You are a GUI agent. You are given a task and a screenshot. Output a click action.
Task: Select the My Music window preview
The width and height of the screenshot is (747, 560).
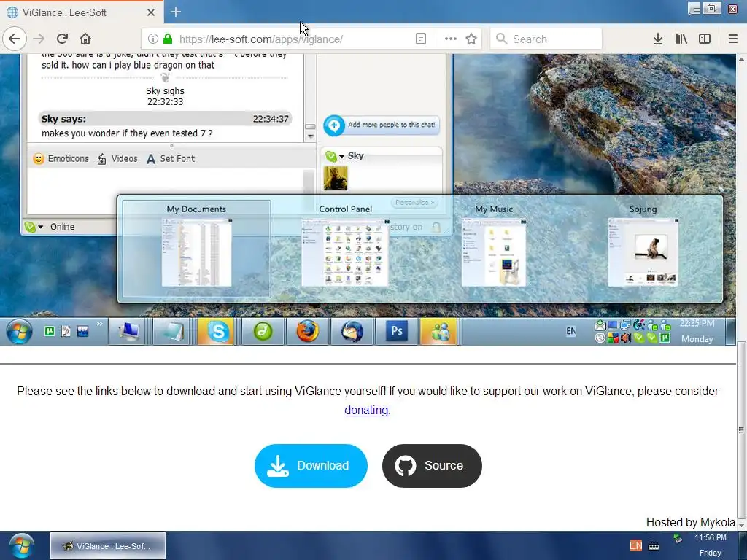click(494, 249)
